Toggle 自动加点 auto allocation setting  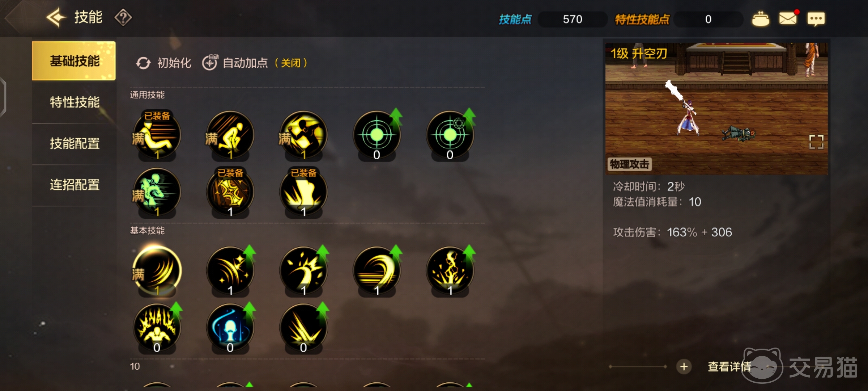[255, 63]
